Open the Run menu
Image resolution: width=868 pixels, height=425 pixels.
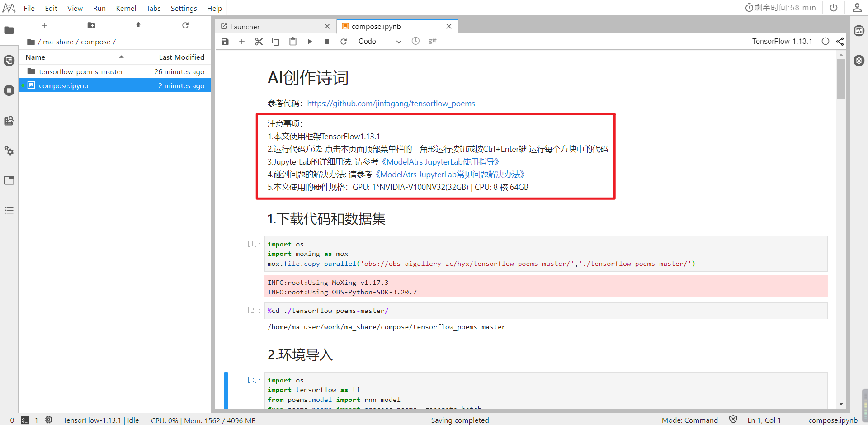pyautogui.click(x=99, y=8)
